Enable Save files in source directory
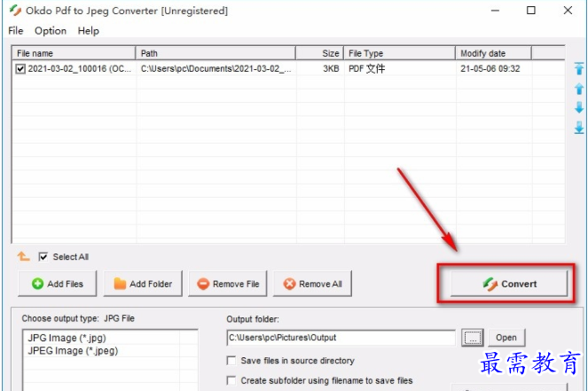 pos(231,361)
